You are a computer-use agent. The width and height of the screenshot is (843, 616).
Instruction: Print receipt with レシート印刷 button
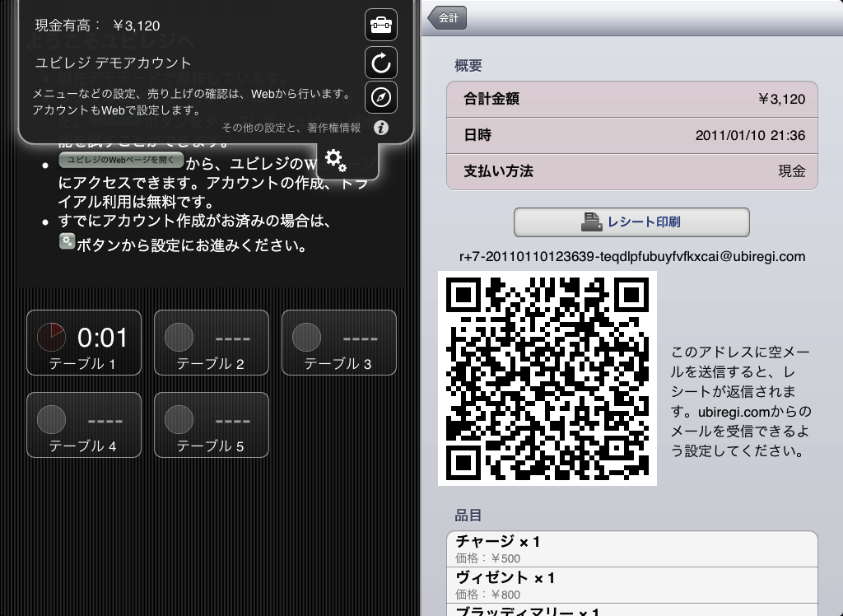click(x=631, y=222)
